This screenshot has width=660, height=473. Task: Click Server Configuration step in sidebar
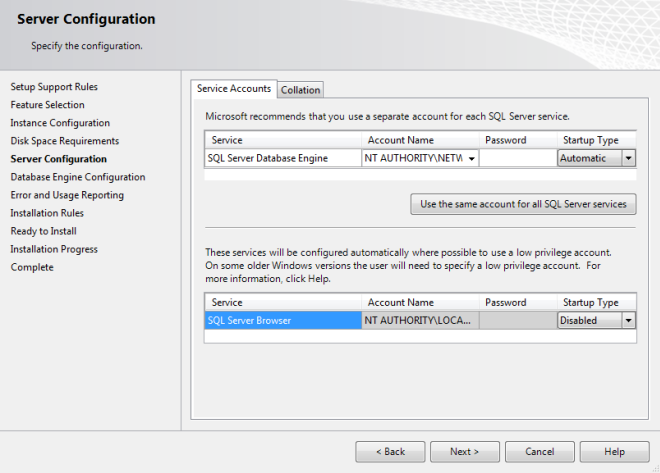tap(59, 159)
